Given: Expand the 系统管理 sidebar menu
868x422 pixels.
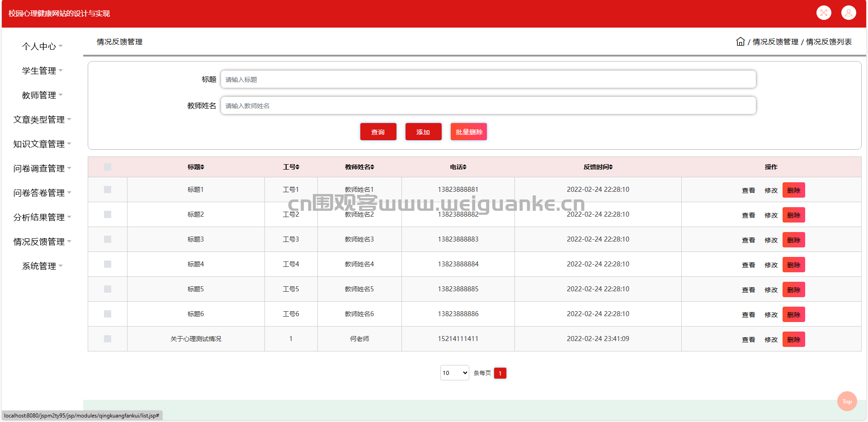Looking at the screenshot, I should click(x=42, y=266).
